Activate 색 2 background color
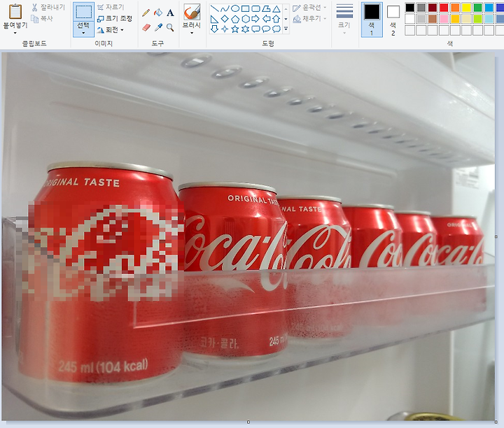 click(393, 20)
